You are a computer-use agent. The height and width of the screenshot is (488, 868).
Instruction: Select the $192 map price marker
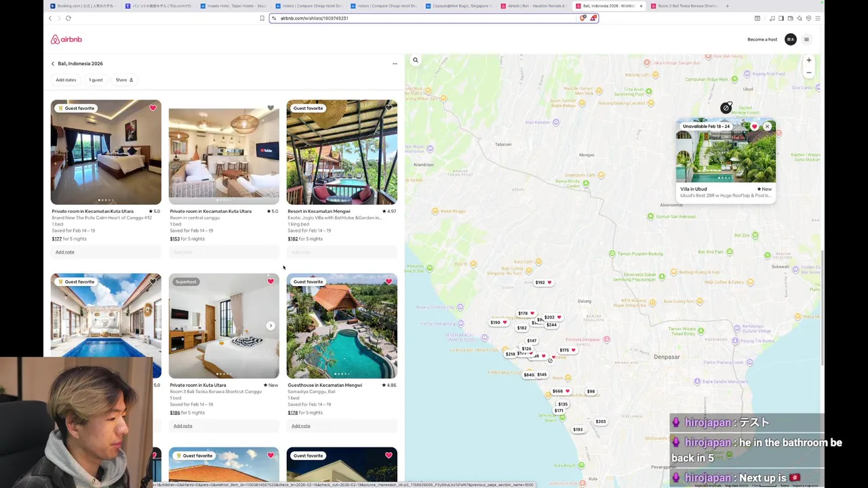click(543, 283)
